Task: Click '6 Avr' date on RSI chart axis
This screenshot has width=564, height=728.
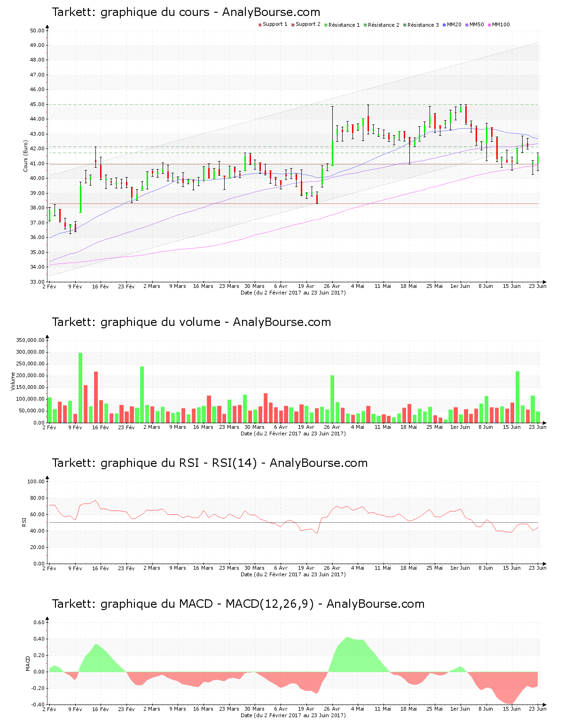Action: point(281,568)
